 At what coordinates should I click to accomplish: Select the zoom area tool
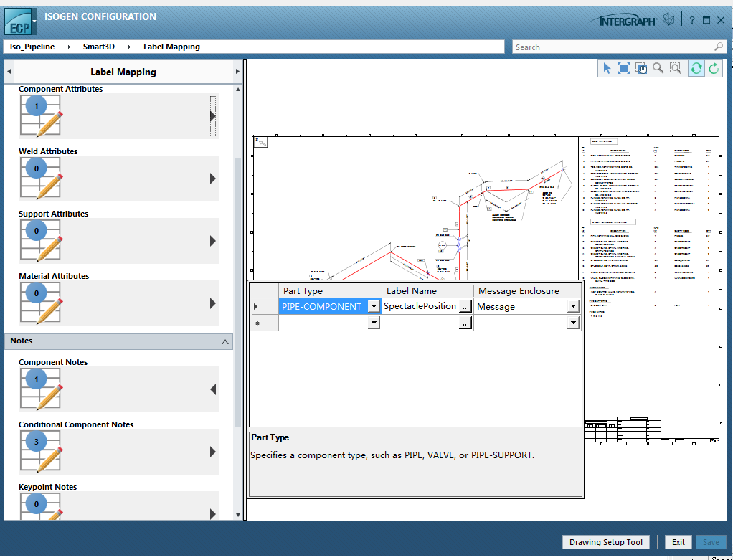(676, 68)
